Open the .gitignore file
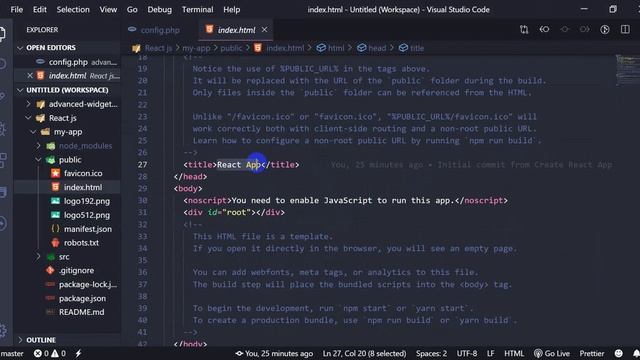The width and height of the screenshot is (640, 360). tap(76, 271)
